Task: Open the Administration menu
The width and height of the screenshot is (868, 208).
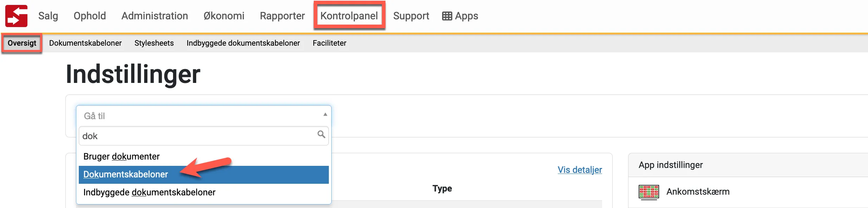Action: [155, 16]
